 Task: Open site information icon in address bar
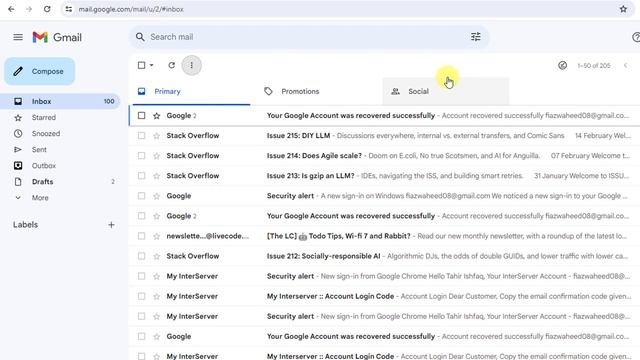[x=69, y=9]
